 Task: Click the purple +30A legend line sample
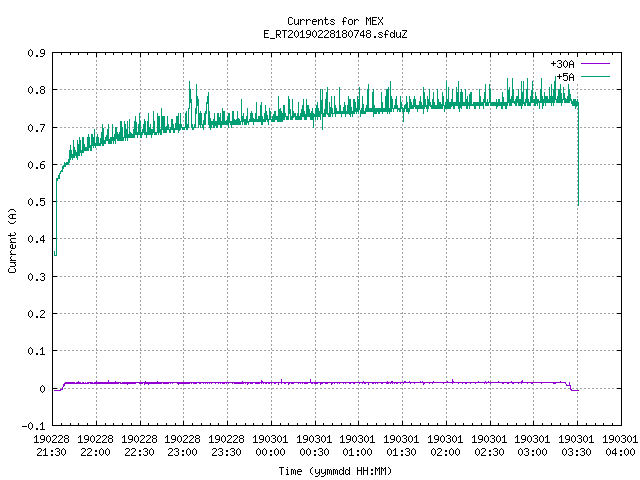coord(595,64)
